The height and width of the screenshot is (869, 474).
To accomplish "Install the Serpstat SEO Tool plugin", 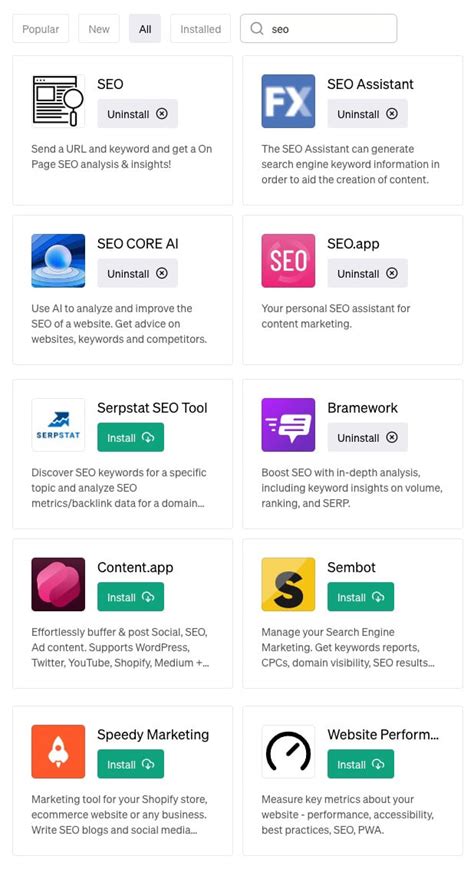I will click(131, 437).
